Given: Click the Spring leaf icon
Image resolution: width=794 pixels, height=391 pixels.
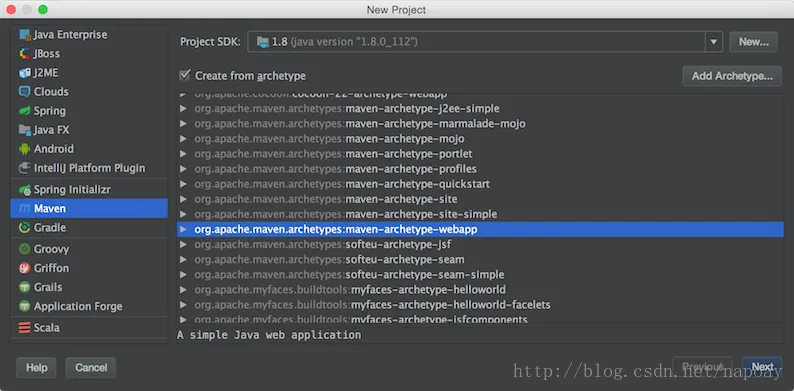Looking at the screenshot, I should point(25,111).
